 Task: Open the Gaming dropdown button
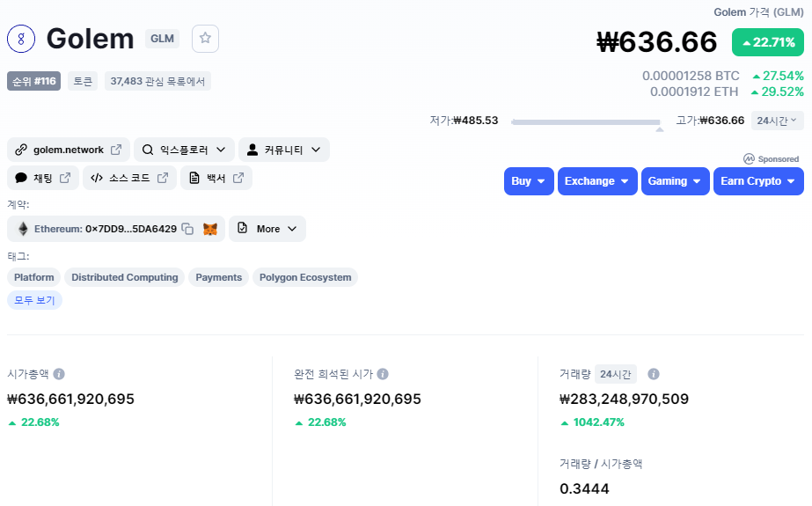[676, 181]
